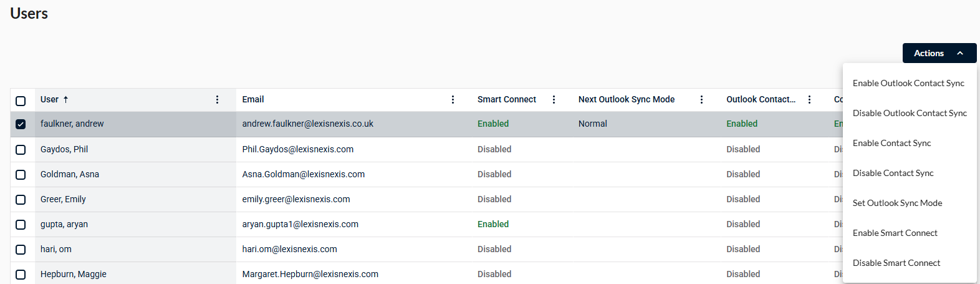Open Outlook Contact column options menu
980x284 pixels.
click(809, 99)
